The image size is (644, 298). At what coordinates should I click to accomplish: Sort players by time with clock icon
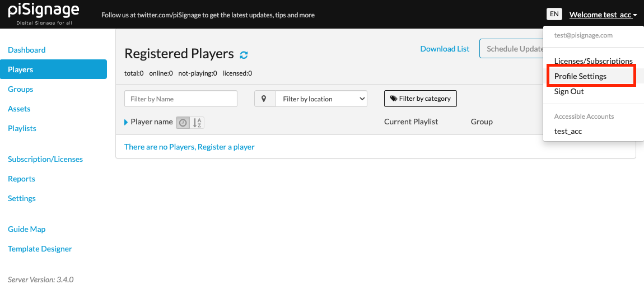(x=183, y=123)
